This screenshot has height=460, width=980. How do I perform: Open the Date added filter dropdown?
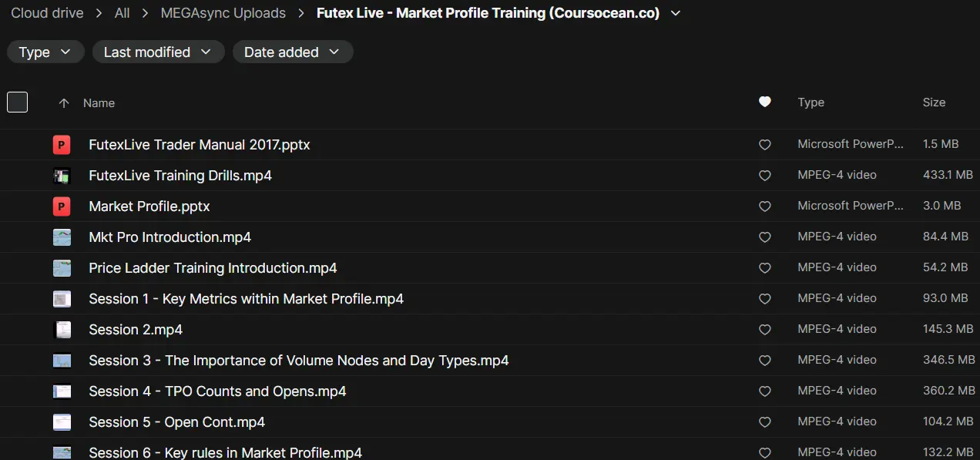click(x=293, y=52)
